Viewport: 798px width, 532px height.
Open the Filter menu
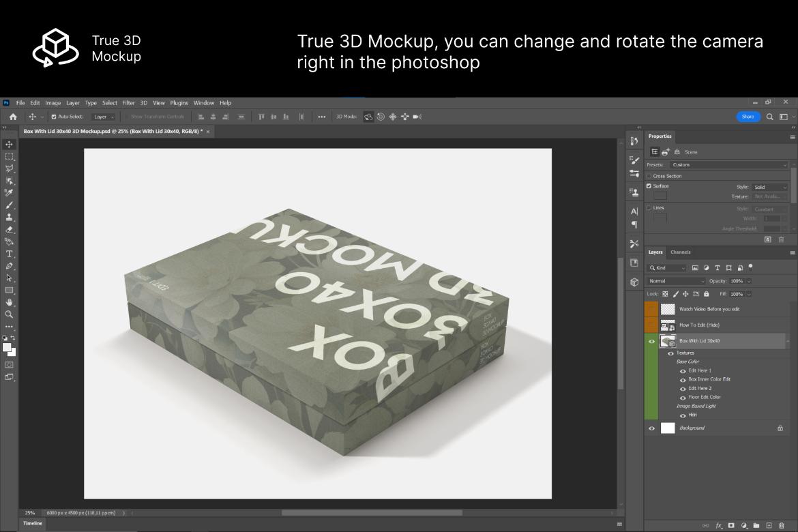point(128,103)
